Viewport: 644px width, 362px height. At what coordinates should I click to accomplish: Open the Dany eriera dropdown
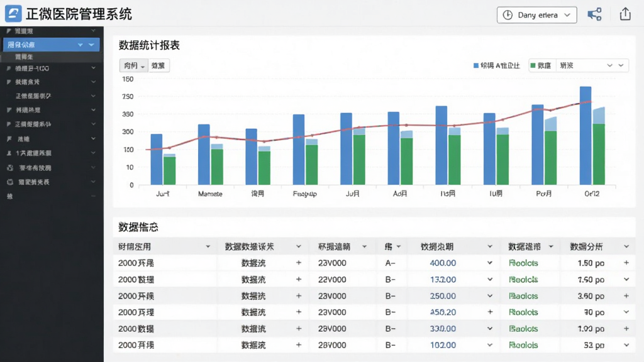click(x=537, y=15)
